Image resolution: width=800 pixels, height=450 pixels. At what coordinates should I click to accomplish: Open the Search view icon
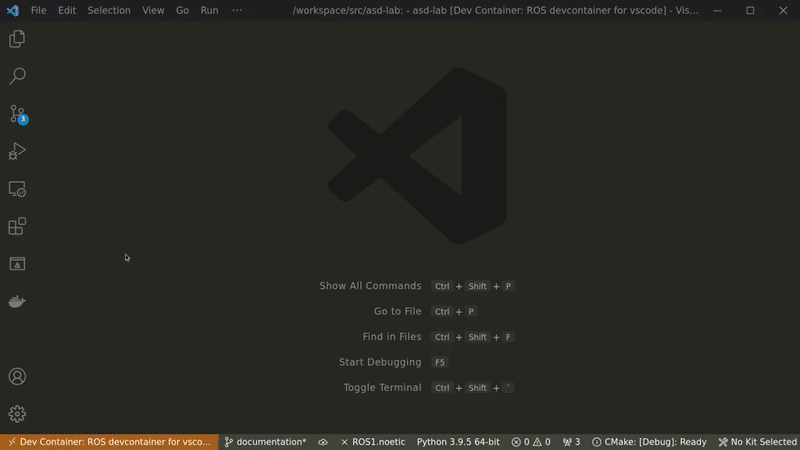tap(17, 76)
